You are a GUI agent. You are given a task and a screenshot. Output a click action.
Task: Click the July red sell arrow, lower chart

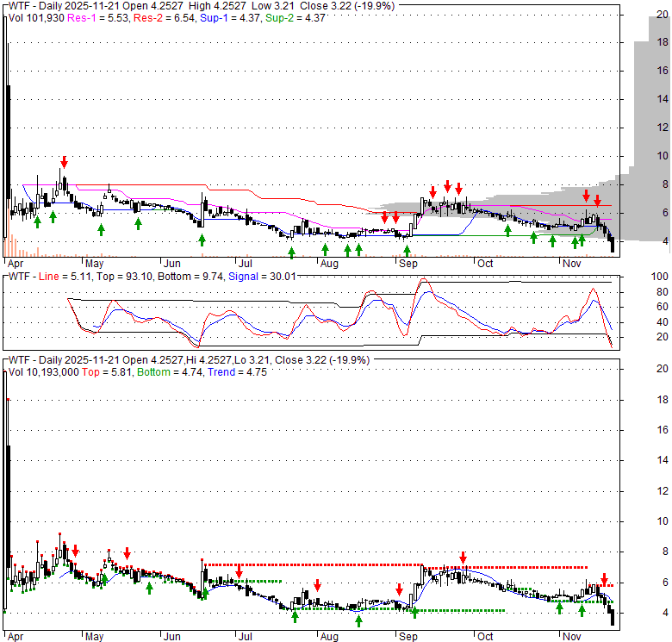tap(240, 571)
